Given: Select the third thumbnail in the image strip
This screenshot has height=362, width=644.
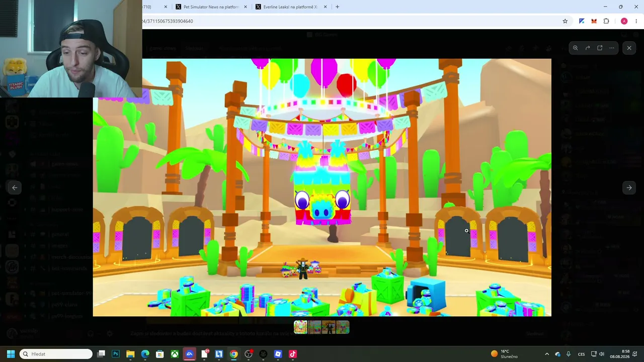Looking at the screenshot, I should [329, 327].
